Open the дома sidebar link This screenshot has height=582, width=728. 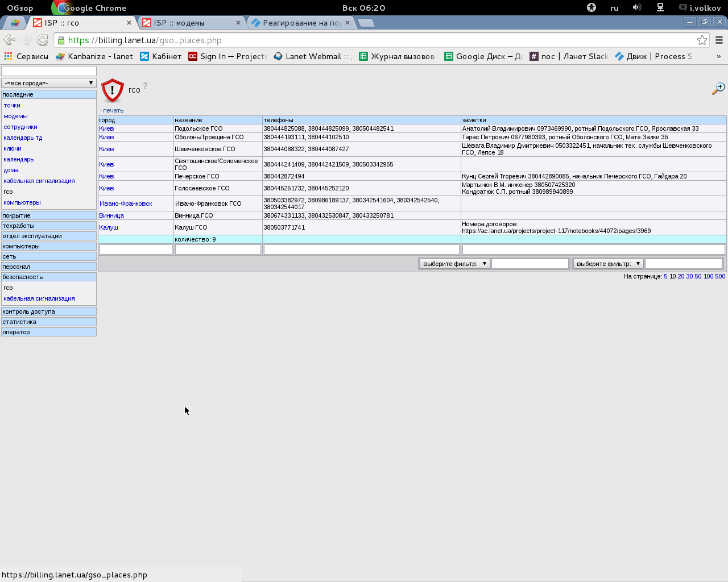(x=11, y=170)
